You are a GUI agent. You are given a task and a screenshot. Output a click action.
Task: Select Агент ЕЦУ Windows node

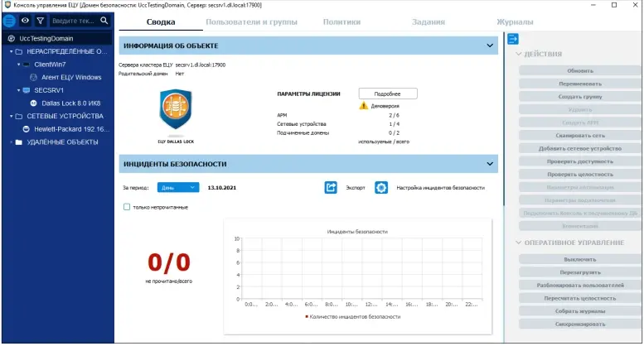click(70, 77)
